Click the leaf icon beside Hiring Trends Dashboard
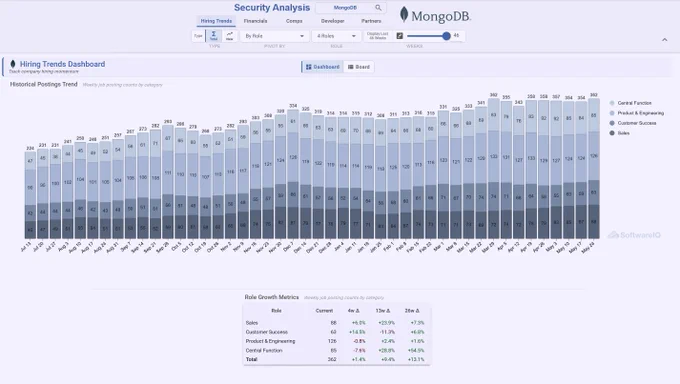This screenshot has width=680, height=384. (13, 64)
